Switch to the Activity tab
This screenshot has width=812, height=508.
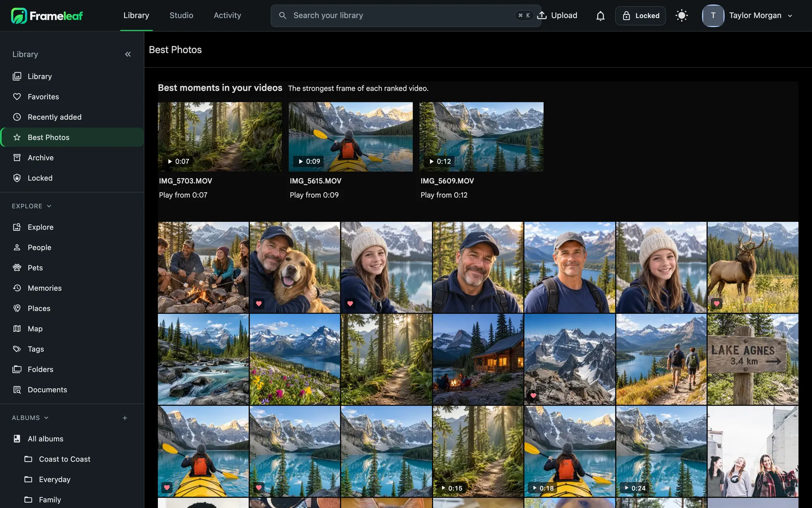(227, 15)
